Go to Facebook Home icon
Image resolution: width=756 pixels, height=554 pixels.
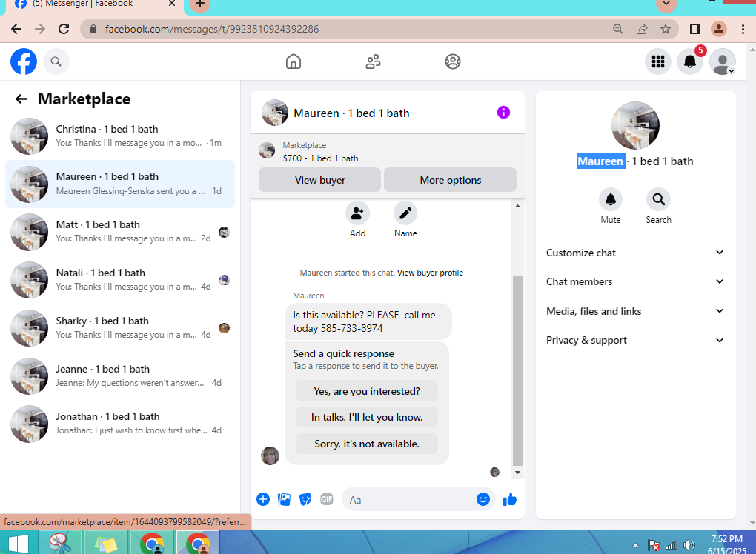294,61
